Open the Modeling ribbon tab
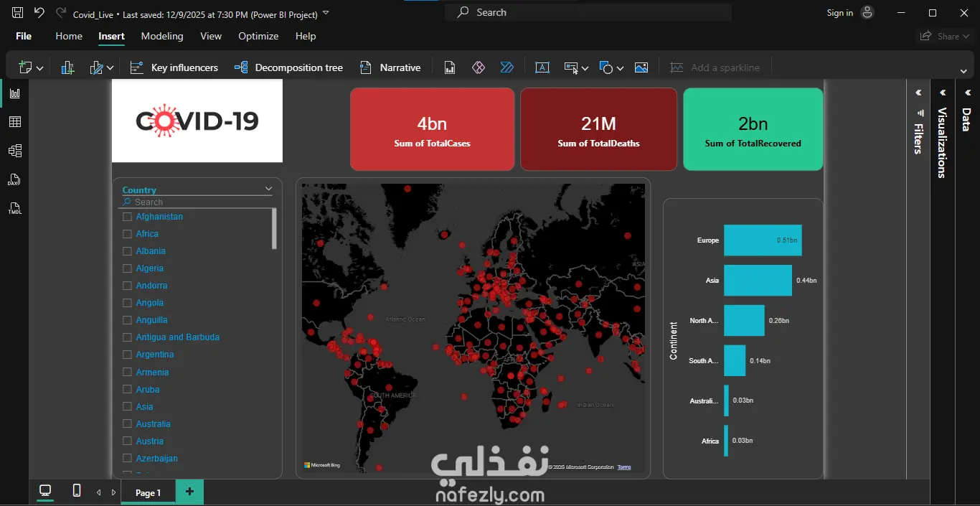Image resolution: width=980 pixels, height=506 pixels. tap(162, 36)
